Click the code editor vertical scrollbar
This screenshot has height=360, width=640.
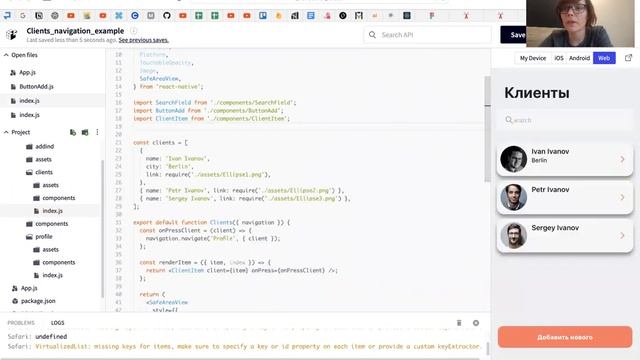point(487,129)
